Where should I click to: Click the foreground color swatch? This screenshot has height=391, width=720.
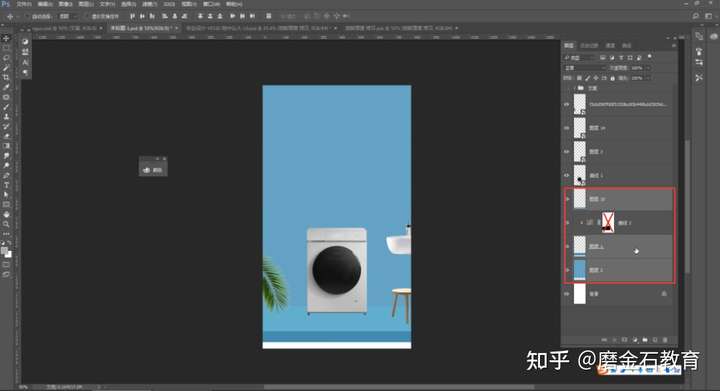click(x=4, y=251)
